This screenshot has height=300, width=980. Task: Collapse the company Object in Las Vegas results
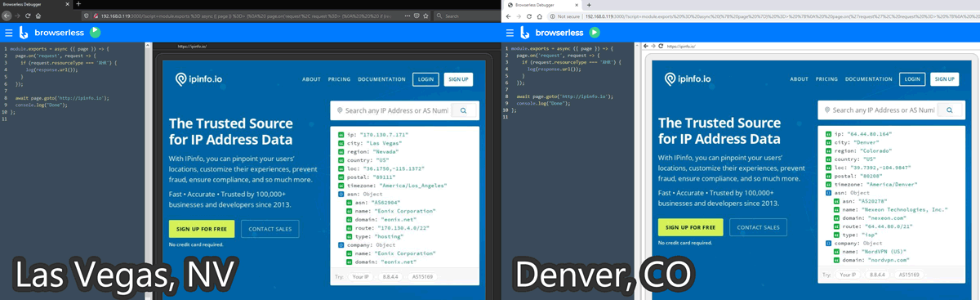click(340, 244)
